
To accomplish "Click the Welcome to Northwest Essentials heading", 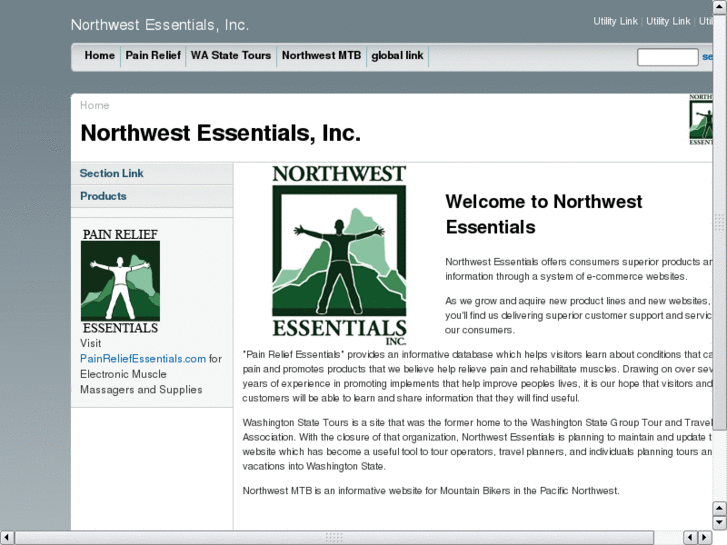I will pos(543,214).
